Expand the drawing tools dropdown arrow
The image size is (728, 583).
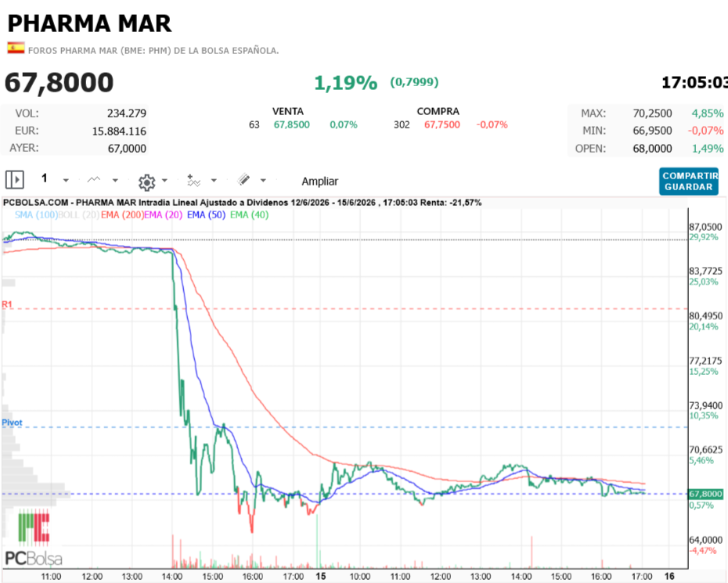[263, 181]
